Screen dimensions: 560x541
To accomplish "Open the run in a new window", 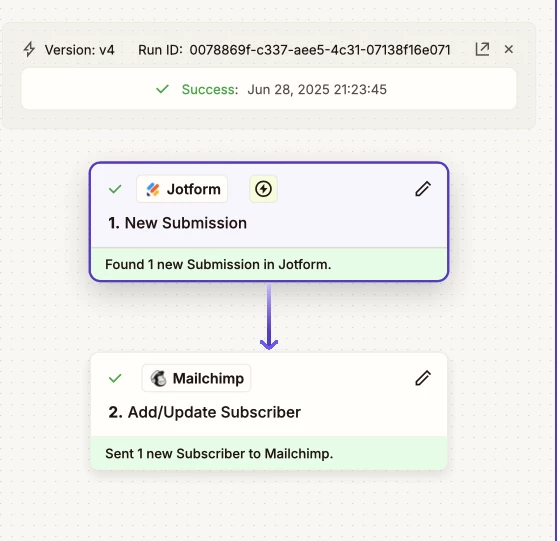I will click(482, 49).
